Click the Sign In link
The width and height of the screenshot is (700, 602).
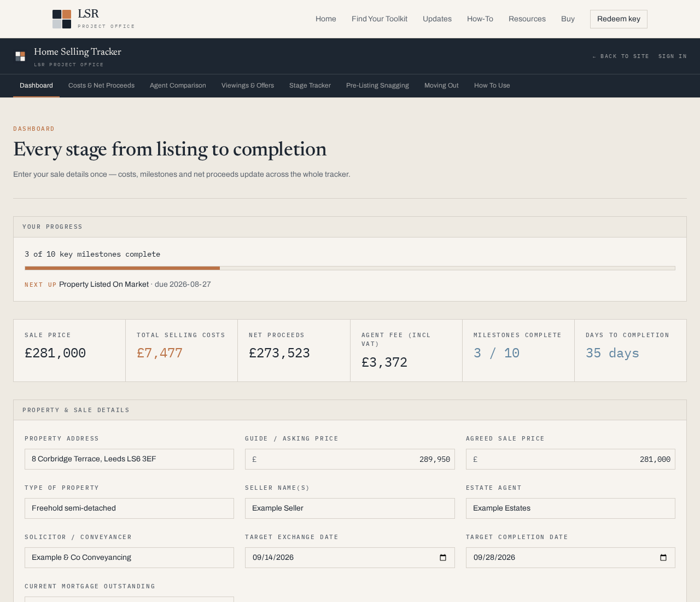click(673, 56)
